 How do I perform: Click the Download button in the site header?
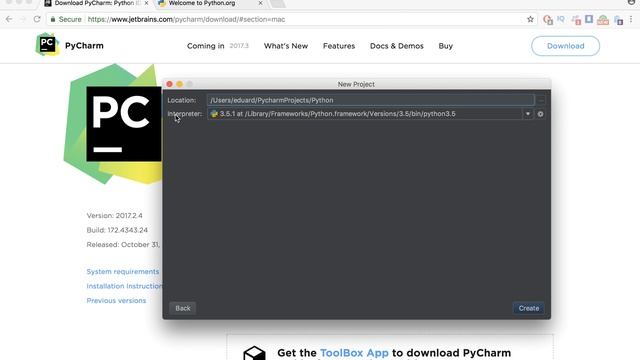tap(565, 46)
